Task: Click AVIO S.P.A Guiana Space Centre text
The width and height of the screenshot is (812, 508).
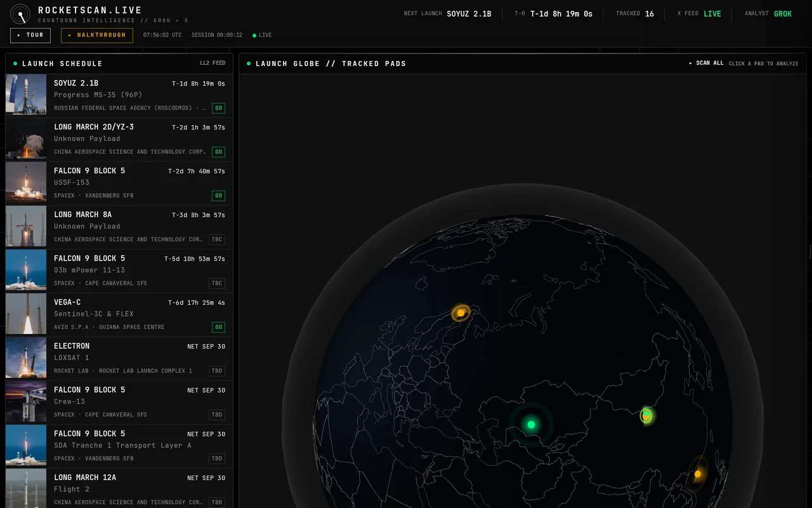Action: 109,327
